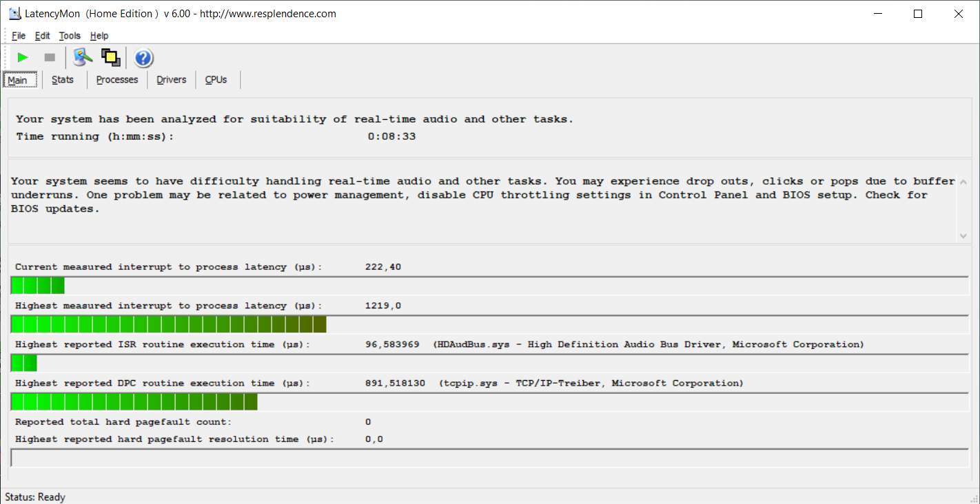The width and height of the screenshot is (980, 504).
Task: Click the highest DPC routine execution bar
Action: click(x=490, y=401)
